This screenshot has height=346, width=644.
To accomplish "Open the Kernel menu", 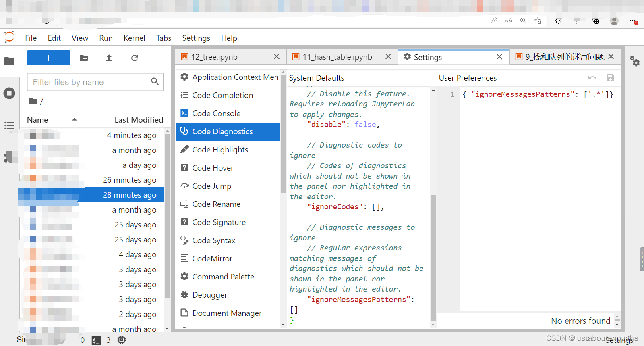I will point(134,38).
